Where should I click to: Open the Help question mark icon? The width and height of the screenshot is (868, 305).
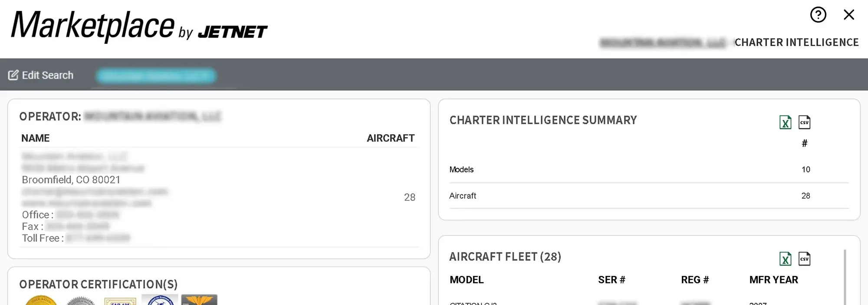[818, 15]
